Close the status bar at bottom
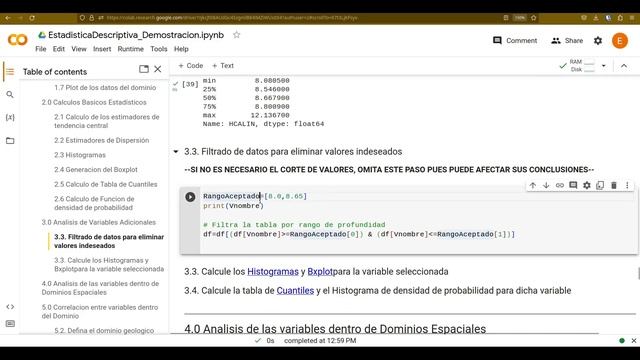 click(x=633, y=340)
